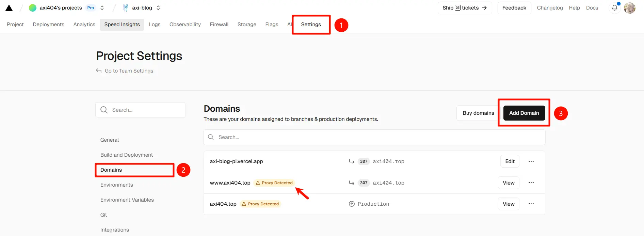
Task: Switch to the Settings tab
Action: click(x=311, y=25)
